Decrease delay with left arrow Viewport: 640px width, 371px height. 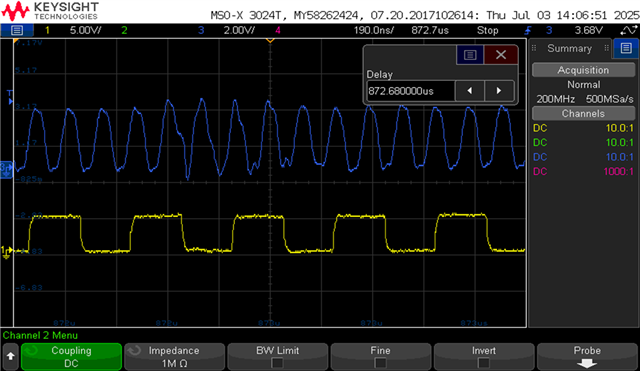[469, 91]
